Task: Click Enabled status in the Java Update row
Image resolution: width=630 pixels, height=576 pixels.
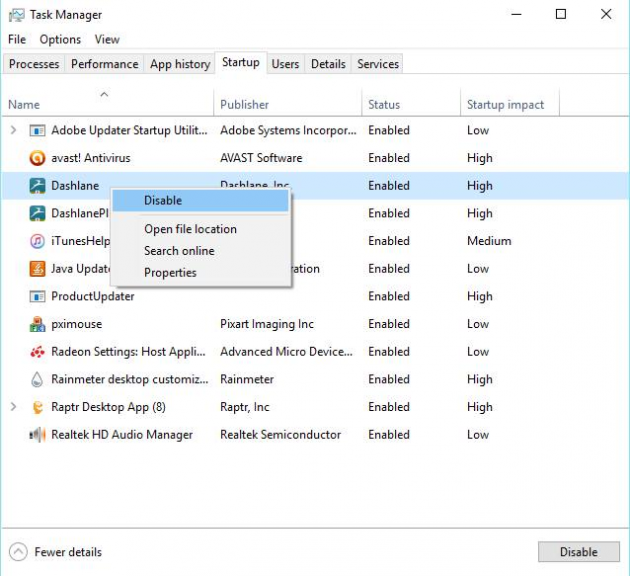Action: 389,269
